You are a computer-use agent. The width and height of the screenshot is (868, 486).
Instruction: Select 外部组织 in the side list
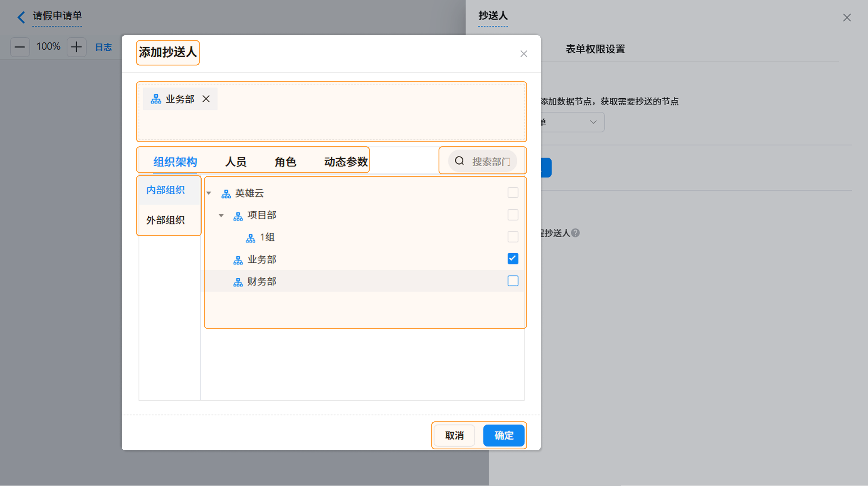coord(169,220)
